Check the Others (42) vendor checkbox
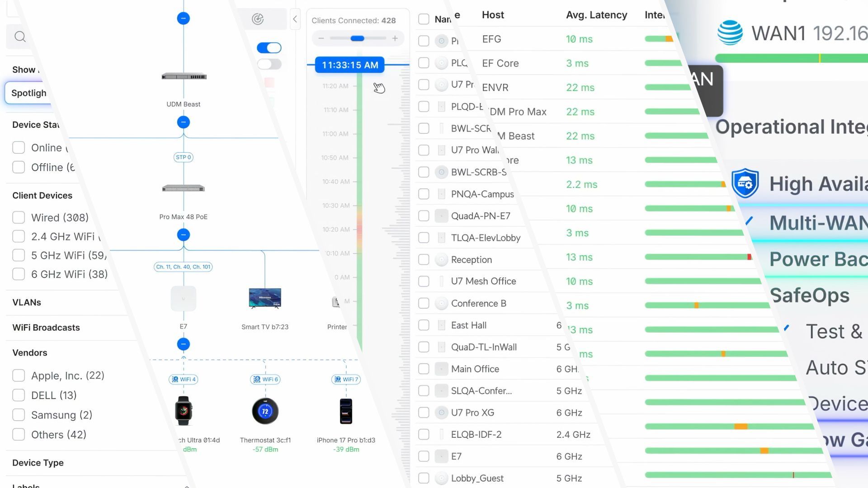The image size is (868, 488). click(19, 434)
